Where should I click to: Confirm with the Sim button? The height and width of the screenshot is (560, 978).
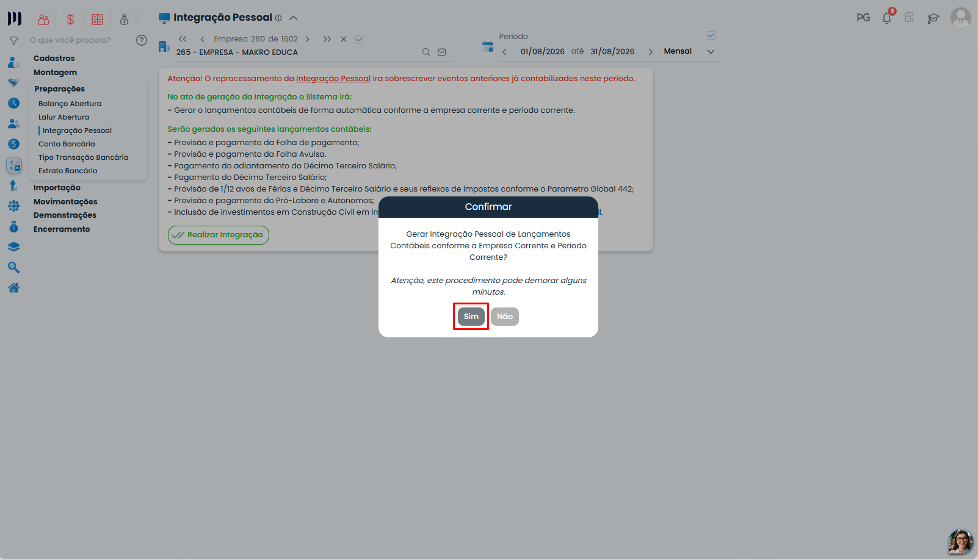click(x=471, y=316)
